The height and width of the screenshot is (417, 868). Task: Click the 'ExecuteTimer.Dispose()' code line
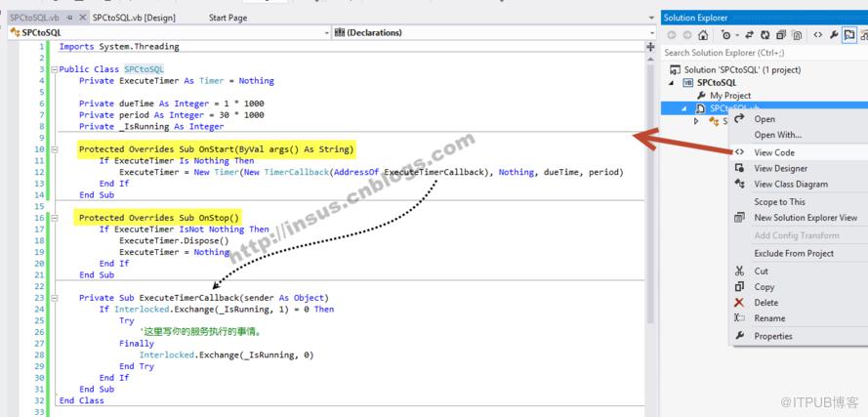pos(173,240)
